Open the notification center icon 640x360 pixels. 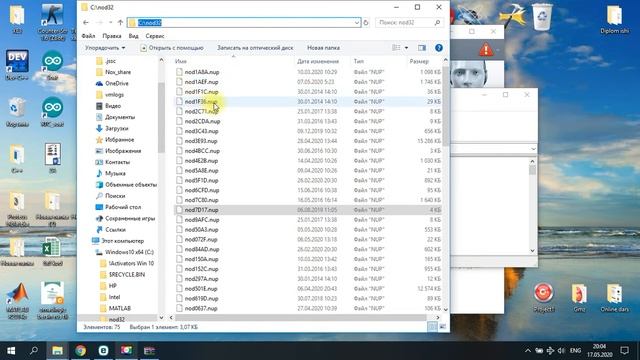(624, 350)
